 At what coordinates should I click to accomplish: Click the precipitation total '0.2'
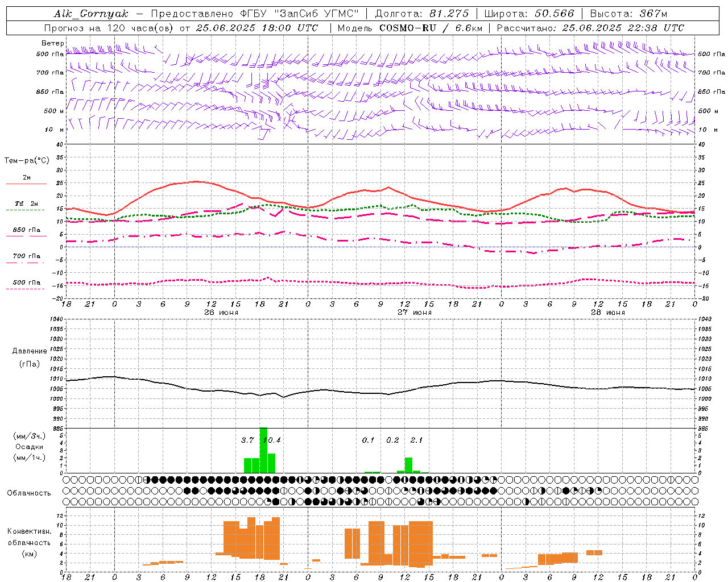pyautogui.click(x=392, y=440)
